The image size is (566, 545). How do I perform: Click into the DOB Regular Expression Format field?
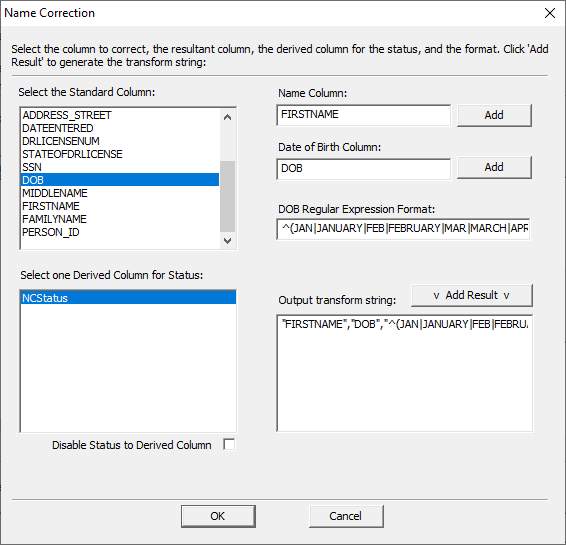coord(403,228)
